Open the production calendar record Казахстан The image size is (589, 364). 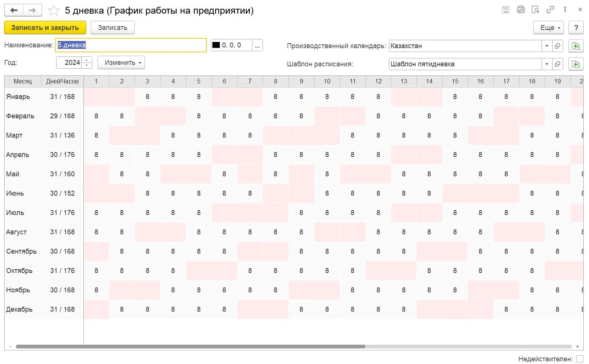(558, 46)
